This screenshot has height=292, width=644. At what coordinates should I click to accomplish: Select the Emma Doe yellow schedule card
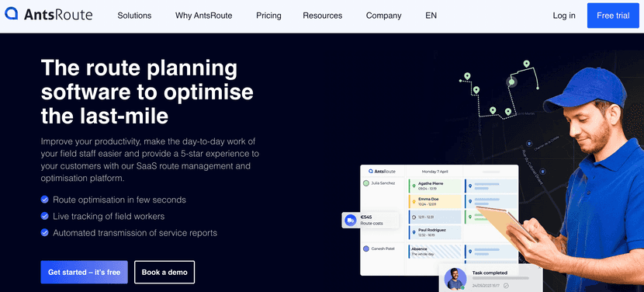tap(435, 201)
